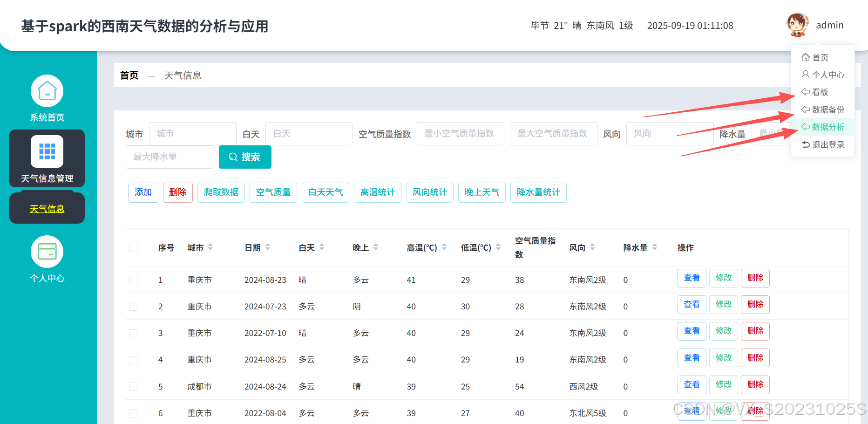Screen dimensions: 868x424
Task: View row 1 record with 查看
Action: (692, 278)
